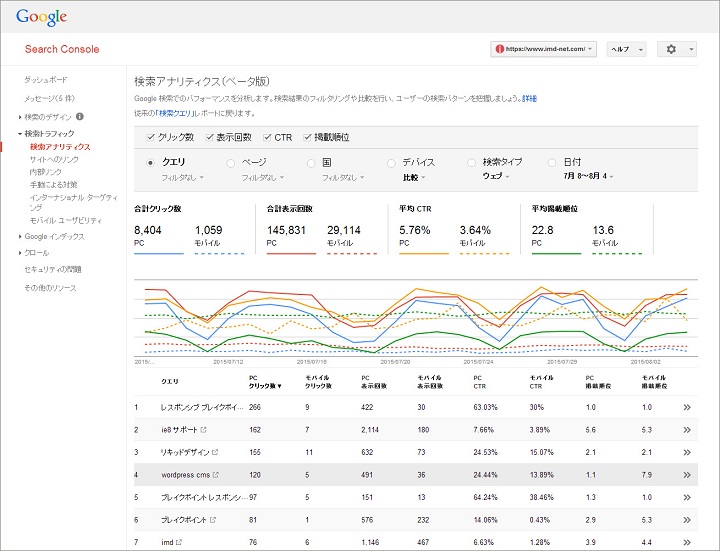
Task: Click the red PC impressions legend line
Action: (291, 253)
